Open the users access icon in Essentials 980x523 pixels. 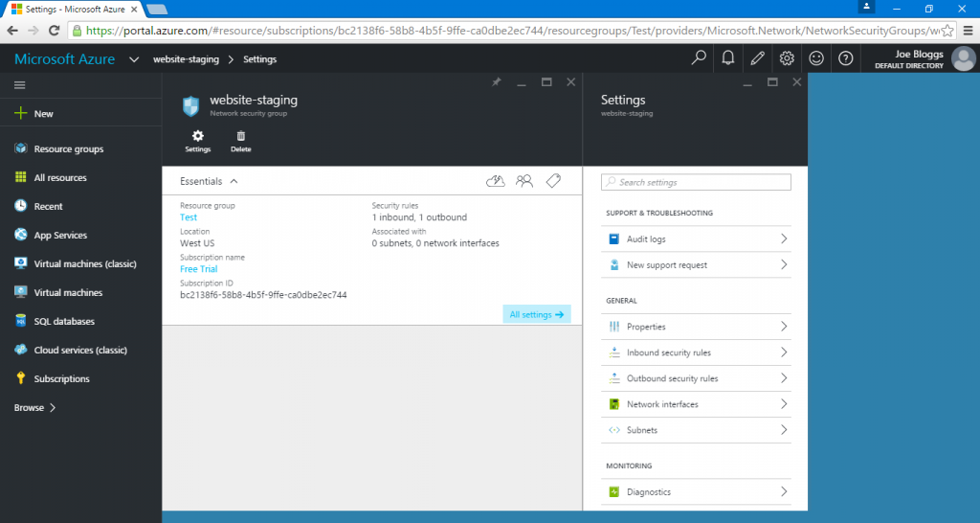[524, 181]
